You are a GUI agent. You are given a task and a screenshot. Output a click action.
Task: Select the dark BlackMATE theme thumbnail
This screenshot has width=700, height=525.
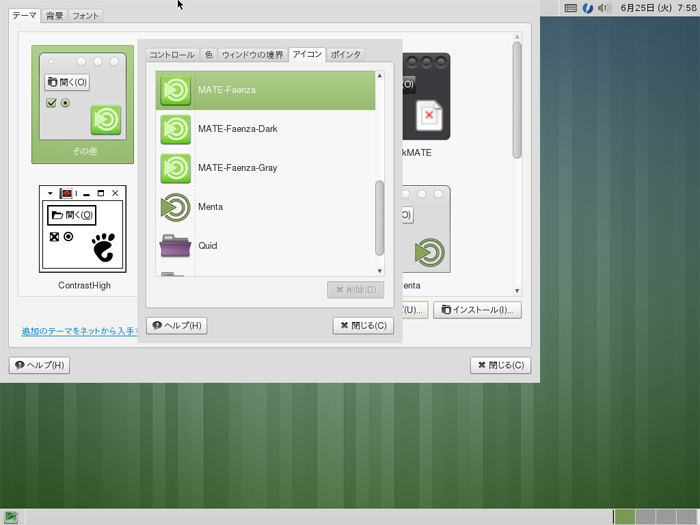(426, 96)
